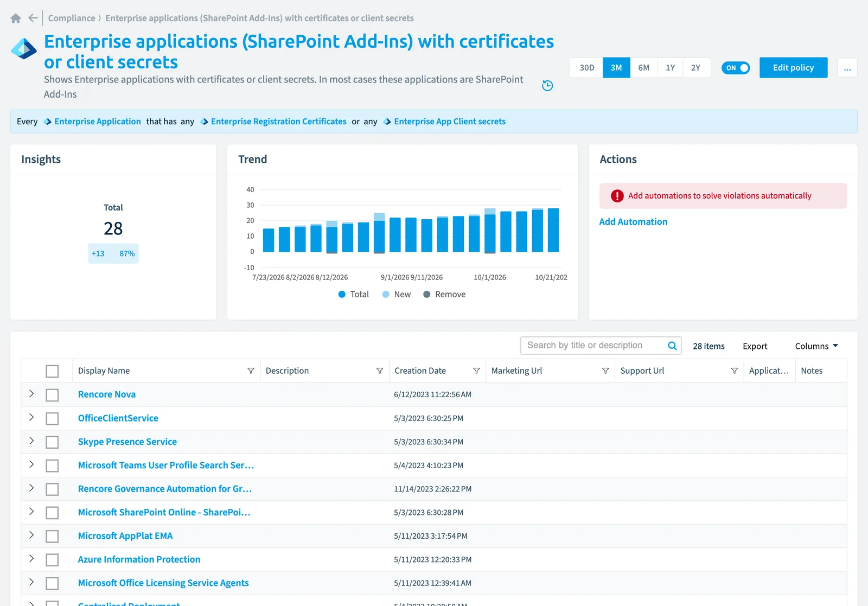Open Enterprise Registration Certificates link
The width and height of the screenshot is (868, 606).
278,122
